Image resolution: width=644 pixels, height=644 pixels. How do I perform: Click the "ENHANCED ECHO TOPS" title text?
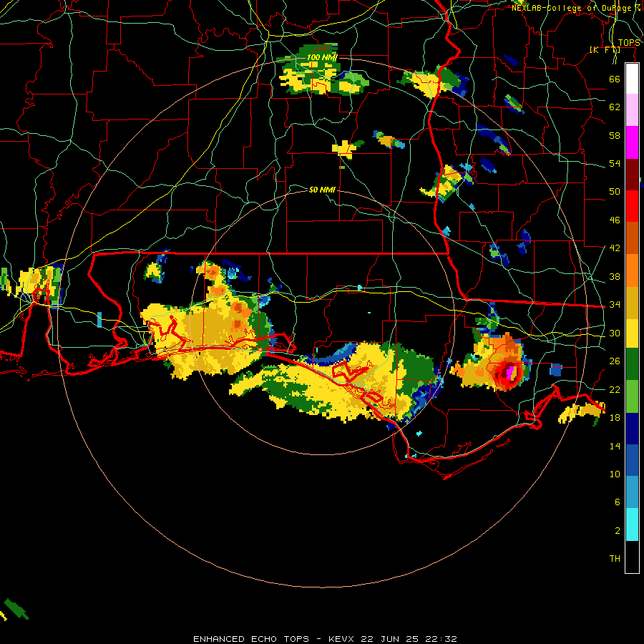(x=251, y=639)
